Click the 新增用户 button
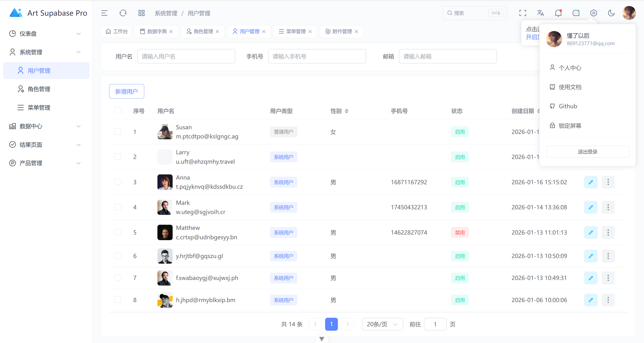644x343 pixels. coord(127,91)
